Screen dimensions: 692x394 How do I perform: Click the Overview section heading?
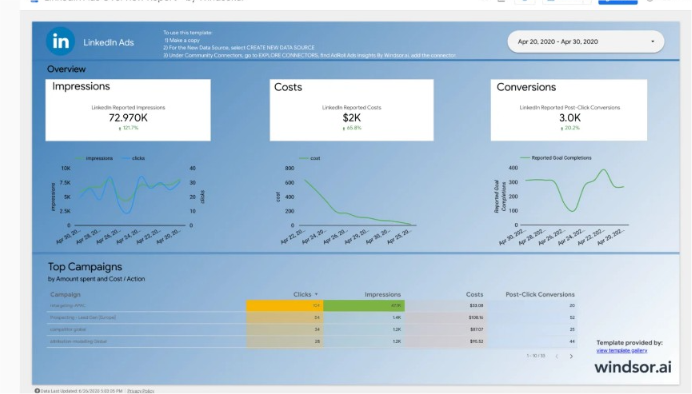pos(67,69)
